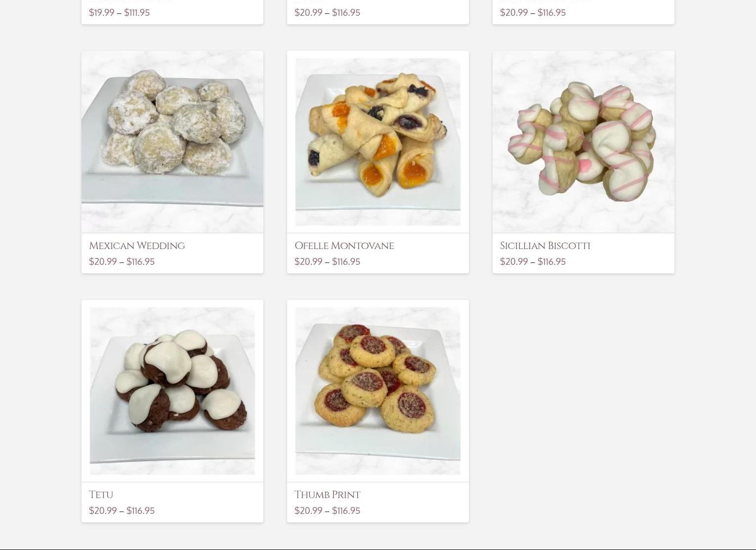
Task: Select the Sicillian Biscotti price range
Action: tap(533, 261)
